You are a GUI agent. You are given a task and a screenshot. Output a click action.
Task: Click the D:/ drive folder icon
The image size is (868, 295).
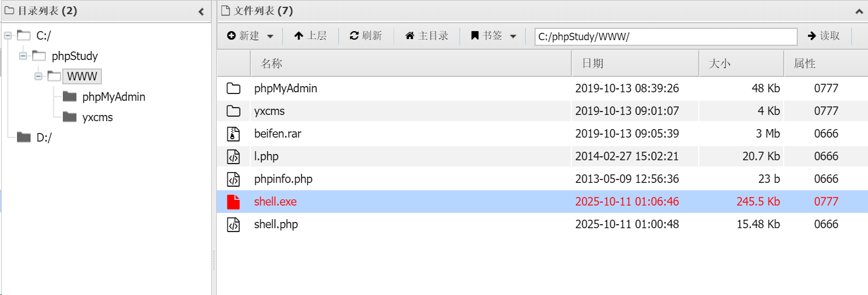coord(24,137)
